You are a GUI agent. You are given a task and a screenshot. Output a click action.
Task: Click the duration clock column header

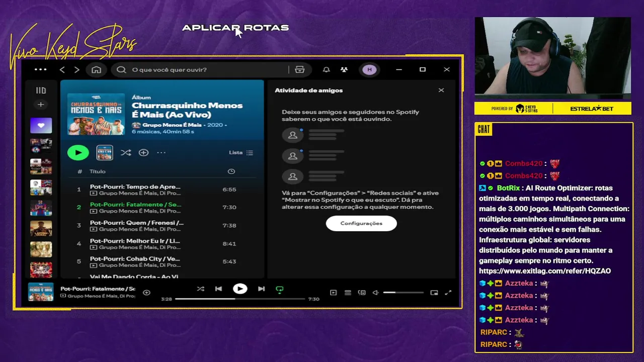coord(231,171)
